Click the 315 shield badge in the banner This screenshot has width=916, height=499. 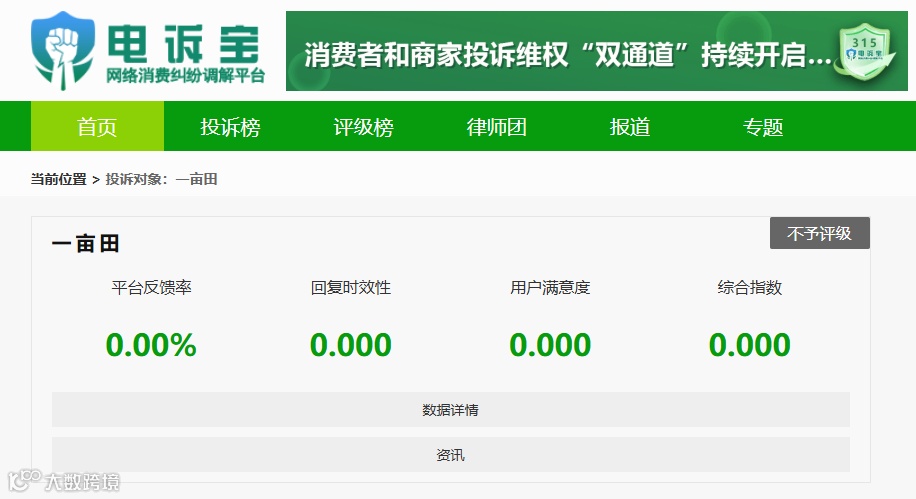coord(866,53)
